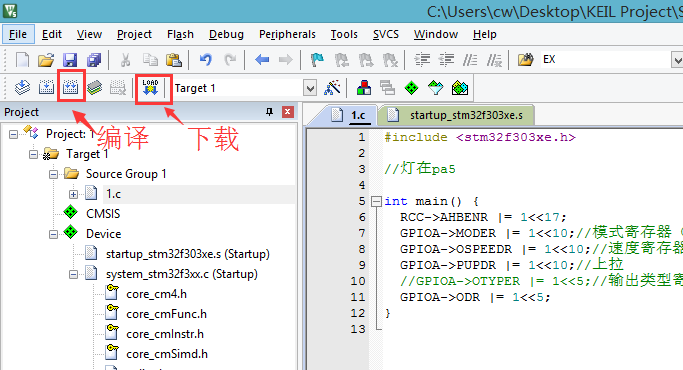Screen dimensions: 683x370
Task: Open the SVCS menu
Action: click(x=385, y=34)
